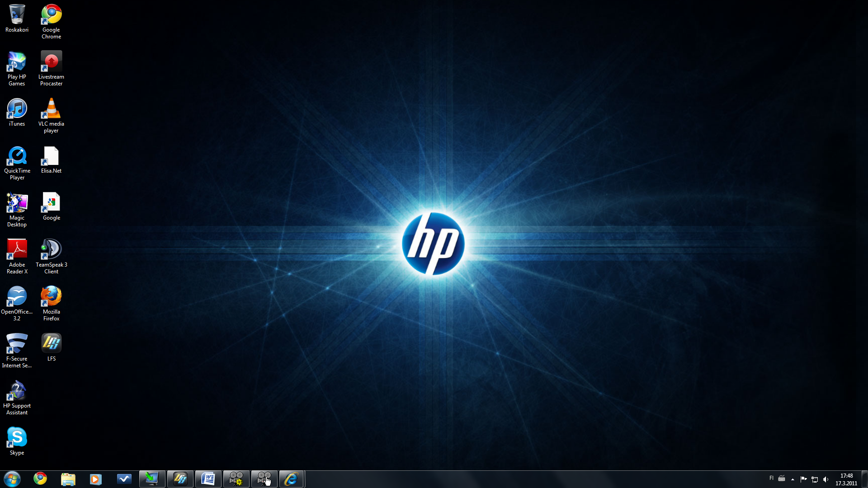Click the LFS desktop game icon

(x=51, y=344)
